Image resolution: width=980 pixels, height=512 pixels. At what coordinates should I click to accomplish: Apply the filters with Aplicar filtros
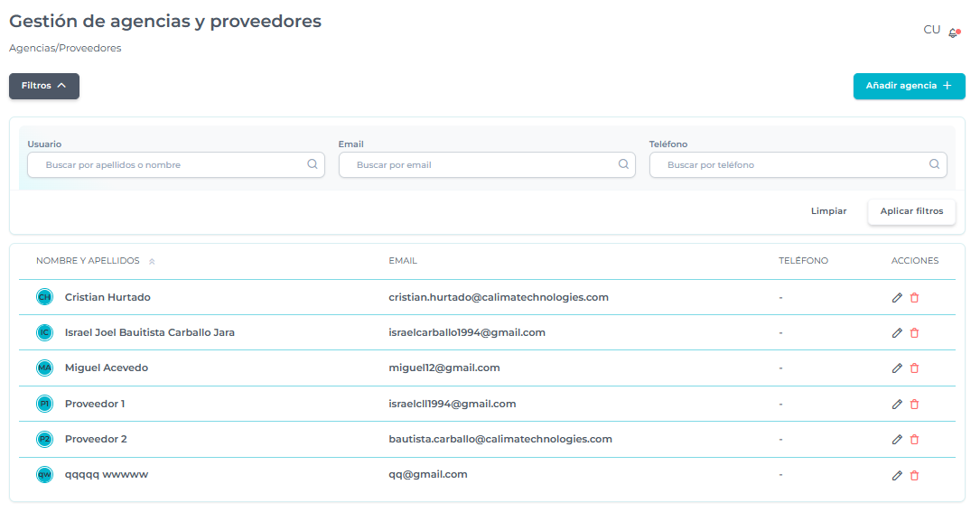point(911,211)
